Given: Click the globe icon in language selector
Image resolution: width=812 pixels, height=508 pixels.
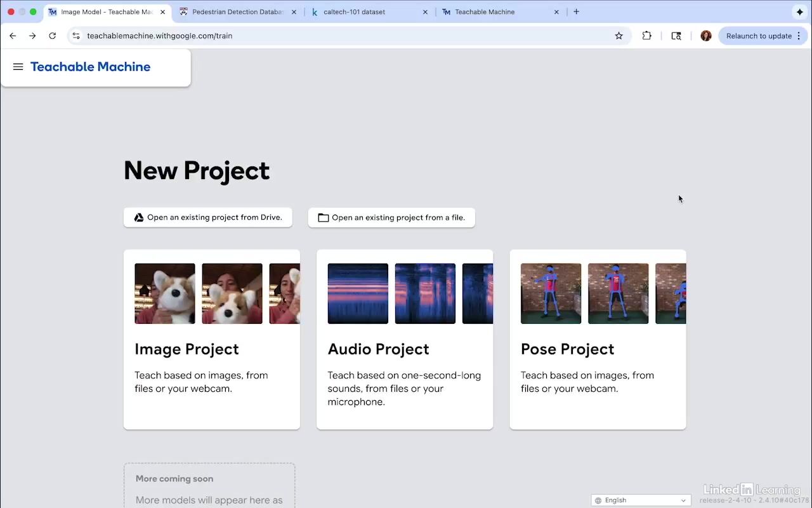Looking at the screenshot, I should [598, 500].
